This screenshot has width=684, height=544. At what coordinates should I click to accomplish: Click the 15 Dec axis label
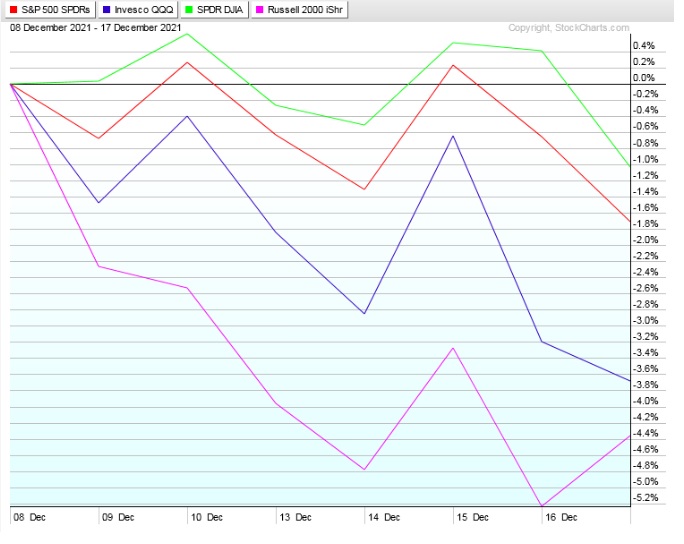click(472, 517)
